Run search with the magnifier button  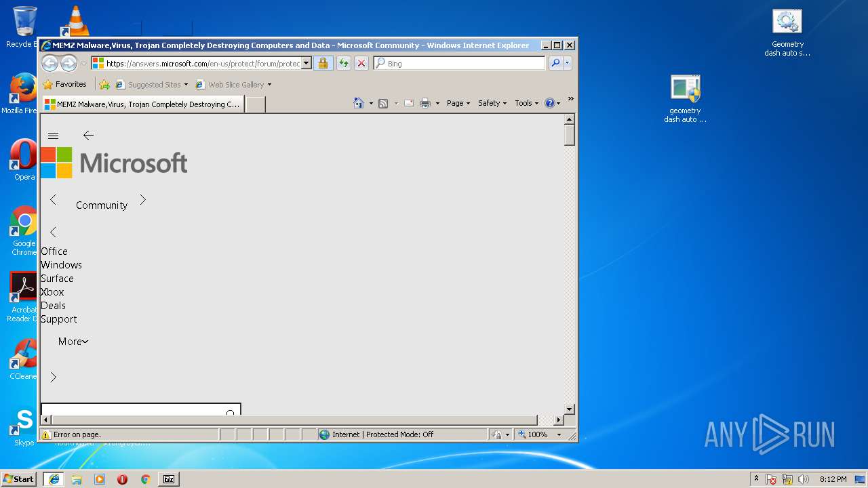555,63
